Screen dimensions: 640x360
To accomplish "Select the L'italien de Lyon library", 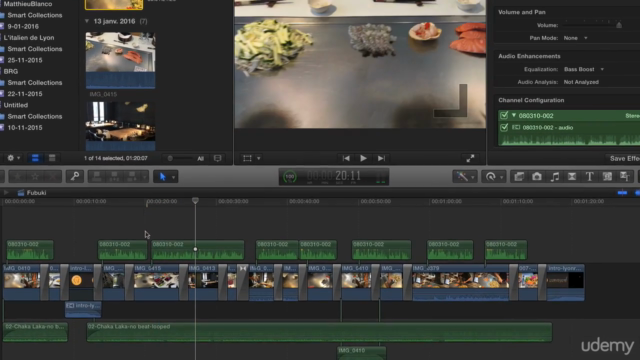I will point(29,38).
